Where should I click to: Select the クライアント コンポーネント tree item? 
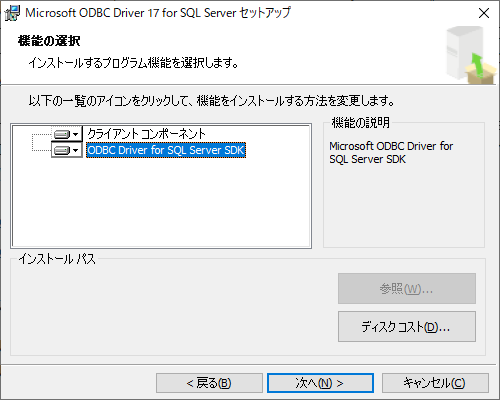[146, 134]
